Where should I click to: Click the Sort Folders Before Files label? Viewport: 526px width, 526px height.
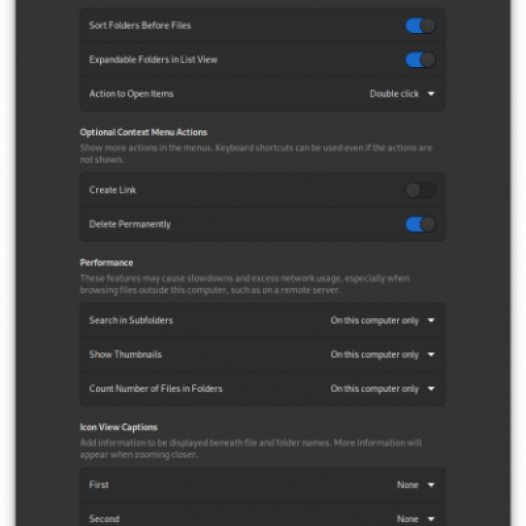[x=140, y=25]
